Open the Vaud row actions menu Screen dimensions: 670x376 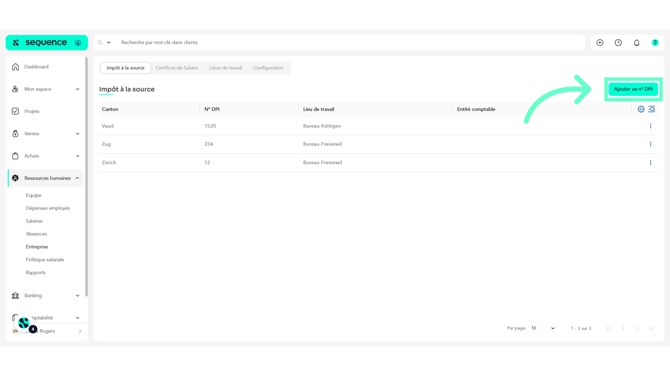coord(650,126)
